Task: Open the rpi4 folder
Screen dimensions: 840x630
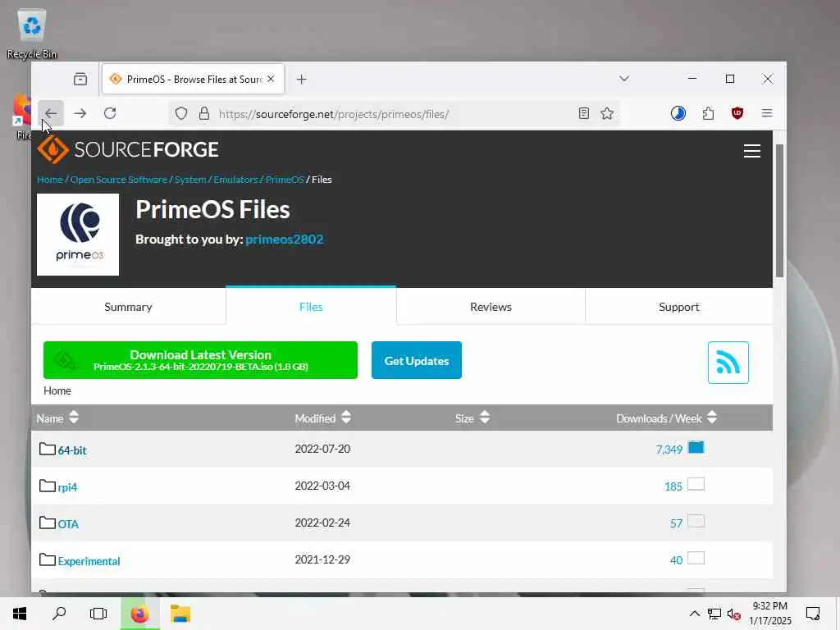Action: tap(67, 487)
